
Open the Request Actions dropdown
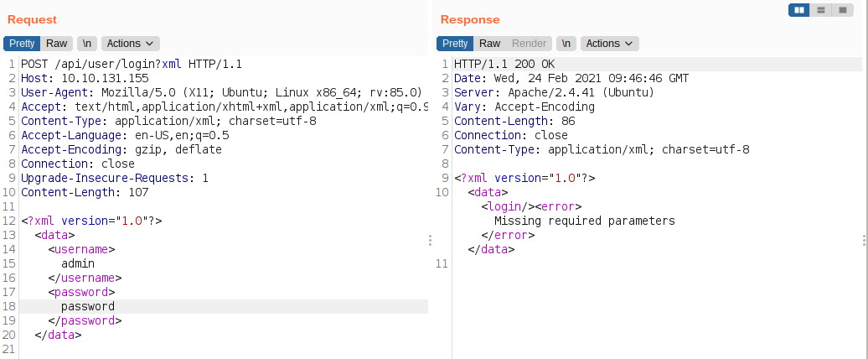(130, 44)
